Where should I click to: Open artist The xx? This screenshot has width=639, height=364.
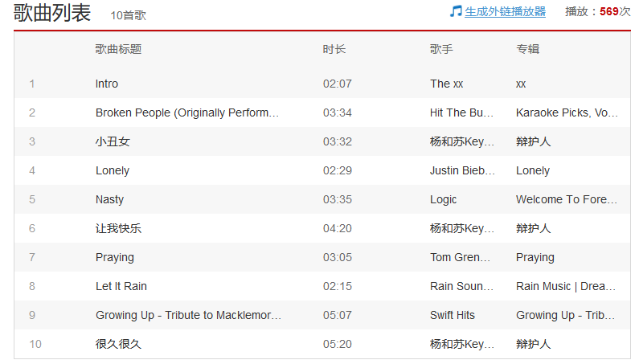point(447,84)
